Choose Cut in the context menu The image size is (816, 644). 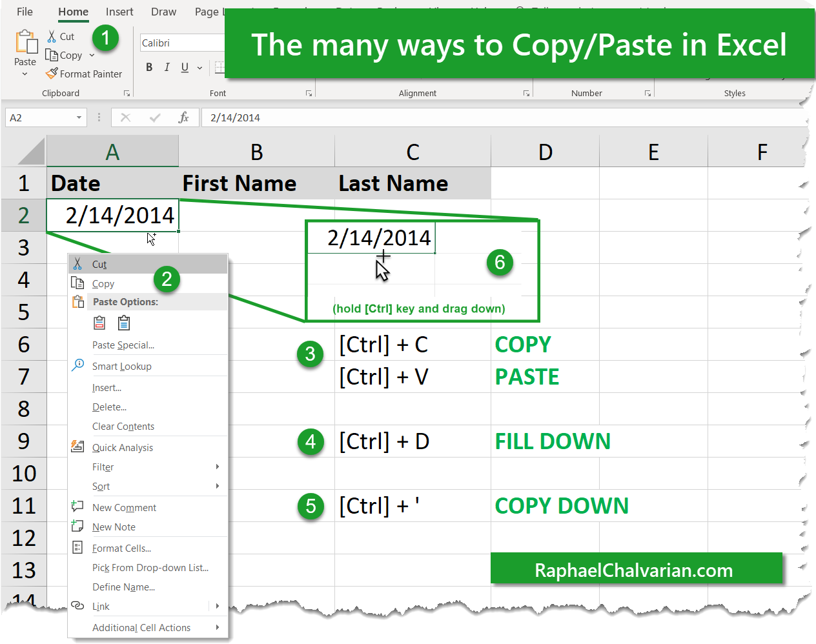click(148, 264)
